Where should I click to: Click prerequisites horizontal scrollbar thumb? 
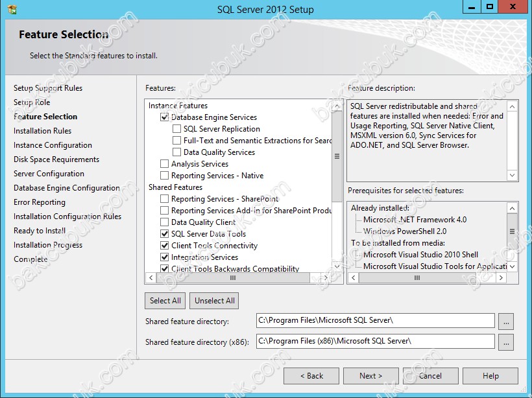click(x=417, y=278)
